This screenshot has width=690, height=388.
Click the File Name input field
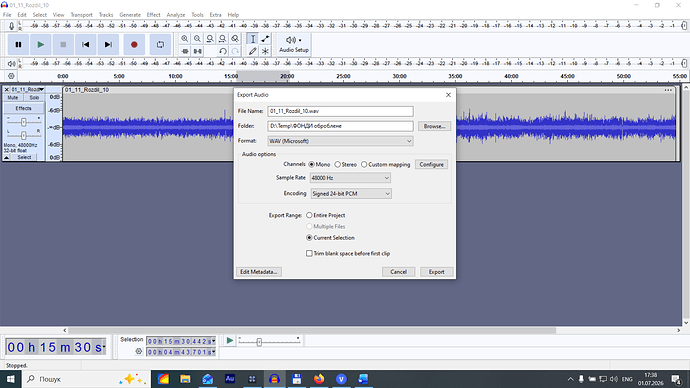click(x=340, y=111)
